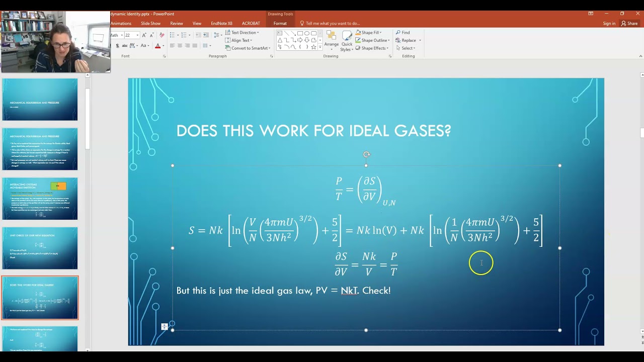Switch to the Review ribbon tab
The image size is (644, 362).
pos(177,24)
